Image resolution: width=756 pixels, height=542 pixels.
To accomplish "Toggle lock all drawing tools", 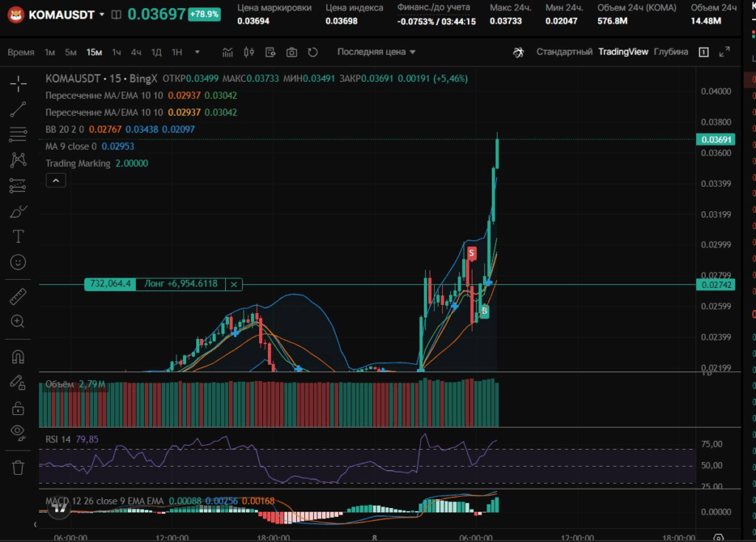I will click(18, 408).
